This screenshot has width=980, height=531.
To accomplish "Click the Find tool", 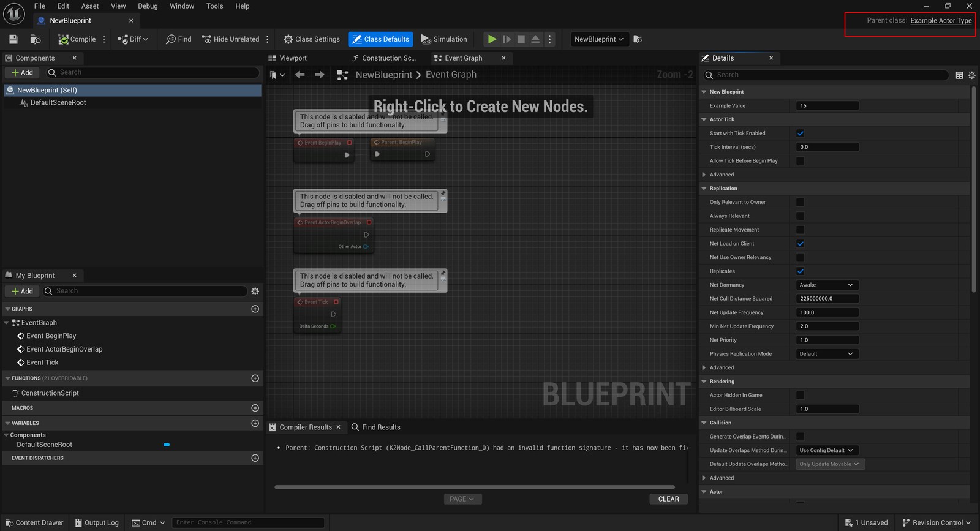I will point(179,39).
